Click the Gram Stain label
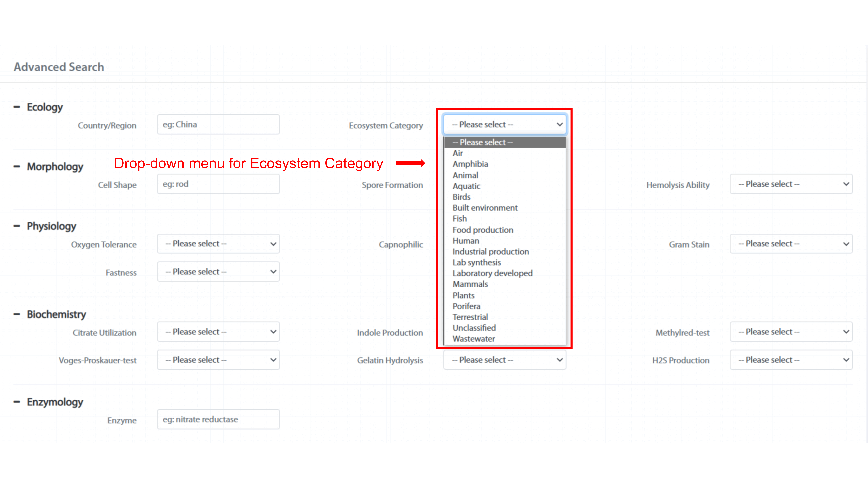Viewport: 868px width, 488px height. pyautogui.click(x=689, y=244)
